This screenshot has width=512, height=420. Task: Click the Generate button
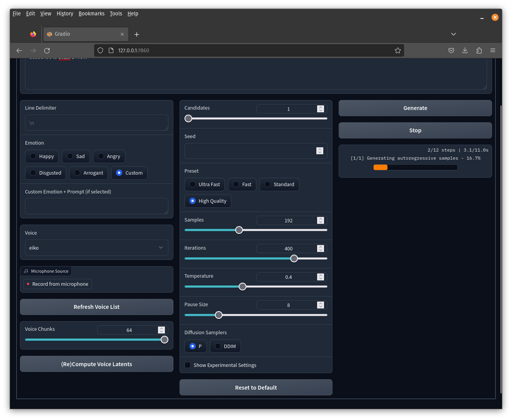coord(415,108)
